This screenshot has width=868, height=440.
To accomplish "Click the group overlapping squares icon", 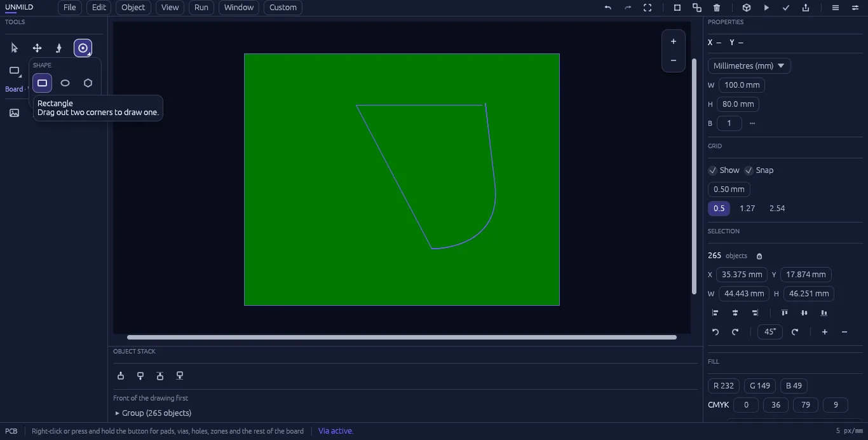I will coord(697,8).
